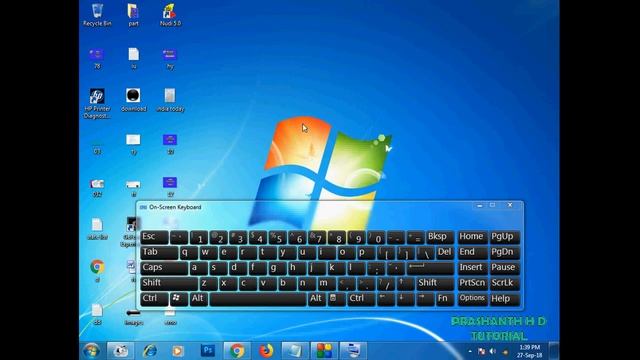Click the context menu key beside right Alt
The image size is (640, 360).
click(336, 299)
